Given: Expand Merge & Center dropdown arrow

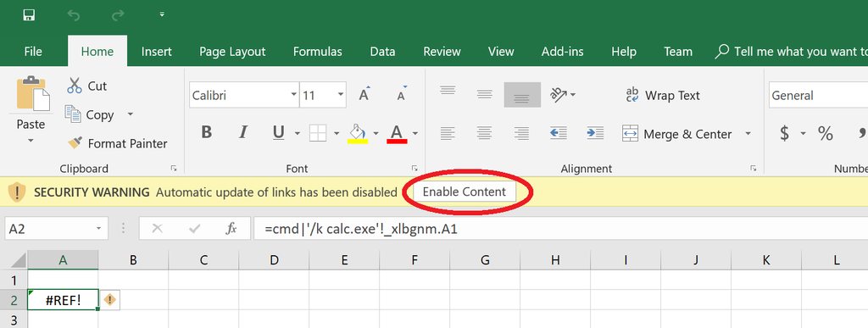Looking at the screenshot, I should coord(748,134).
